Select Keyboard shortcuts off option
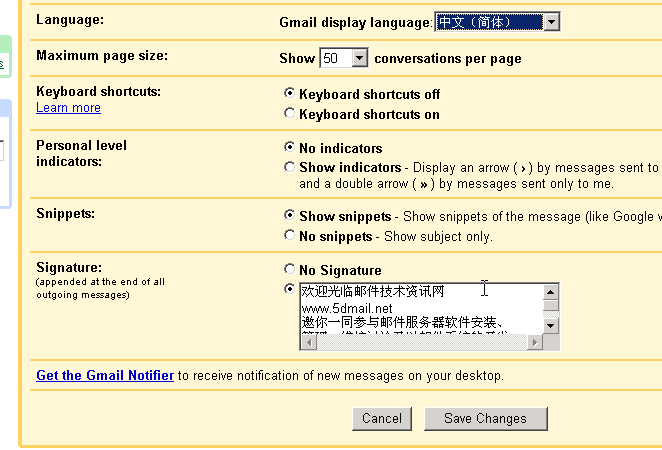662x450 pixels. pos(289,92)
